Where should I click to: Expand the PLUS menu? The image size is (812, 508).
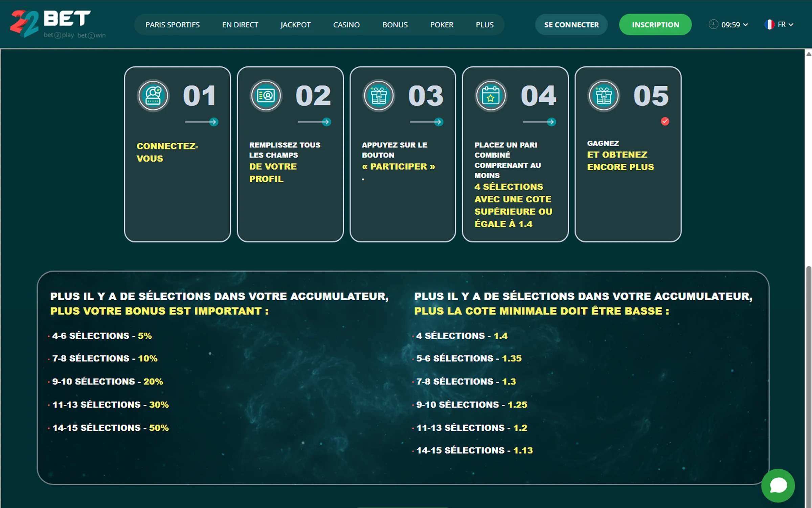pyautogui.click(x=484, y=25)
